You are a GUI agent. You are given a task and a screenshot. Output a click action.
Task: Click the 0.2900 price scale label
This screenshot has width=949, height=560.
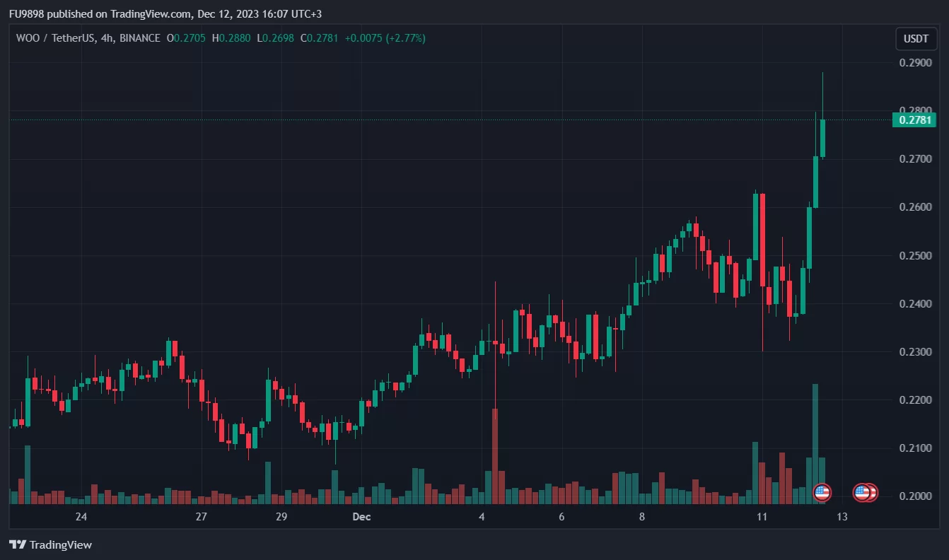click(916, 62)
